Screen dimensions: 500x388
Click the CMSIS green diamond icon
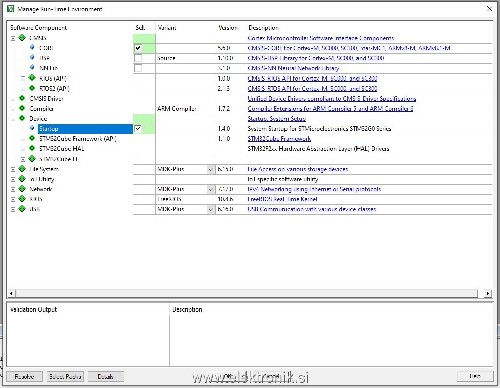coord(22,38)
